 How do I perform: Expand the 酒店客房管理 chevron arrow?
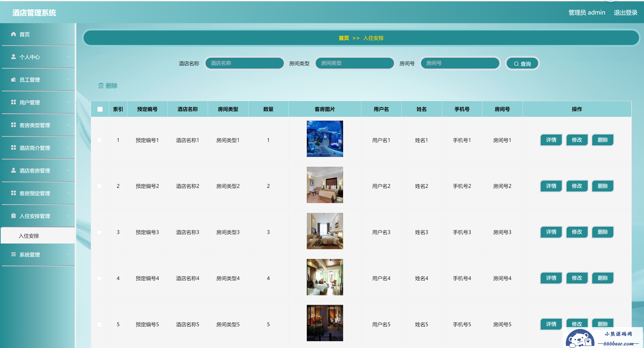pyautogui.click(x=69, y=171)
